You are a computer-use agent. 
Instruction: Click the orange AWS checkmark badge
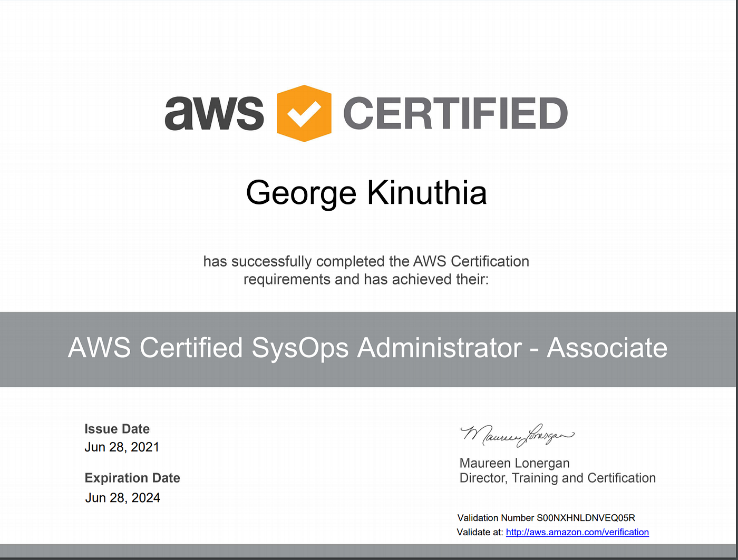[304, 113]
